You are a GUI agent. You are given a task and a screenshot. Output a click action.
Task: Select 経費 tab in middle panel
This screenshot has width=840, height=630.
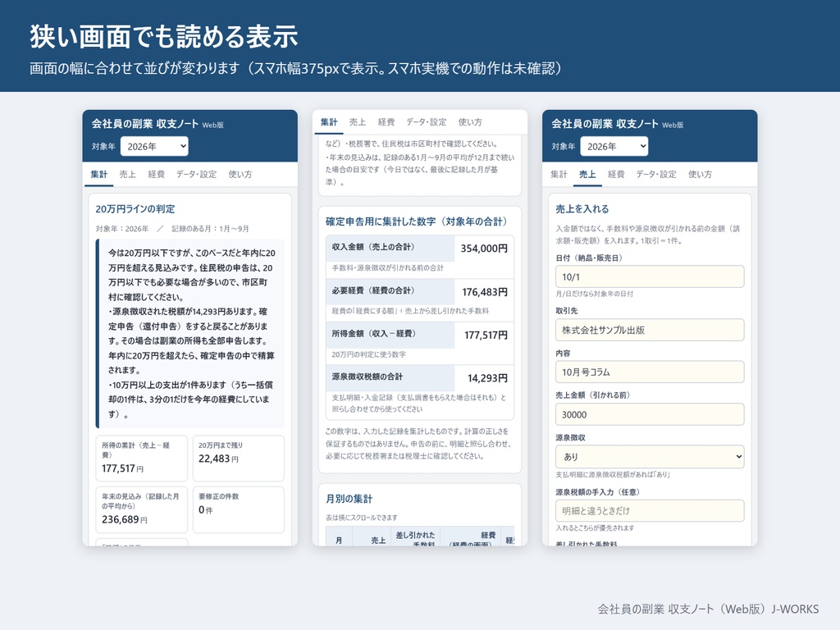386,122
